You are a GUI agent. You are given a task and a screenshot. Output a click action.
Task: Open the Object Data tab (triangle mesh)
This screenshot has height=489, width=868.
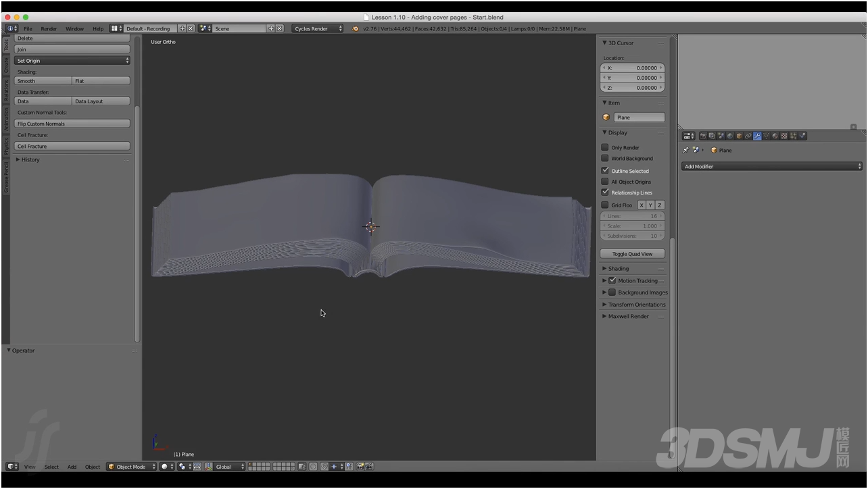pos(766,136)
